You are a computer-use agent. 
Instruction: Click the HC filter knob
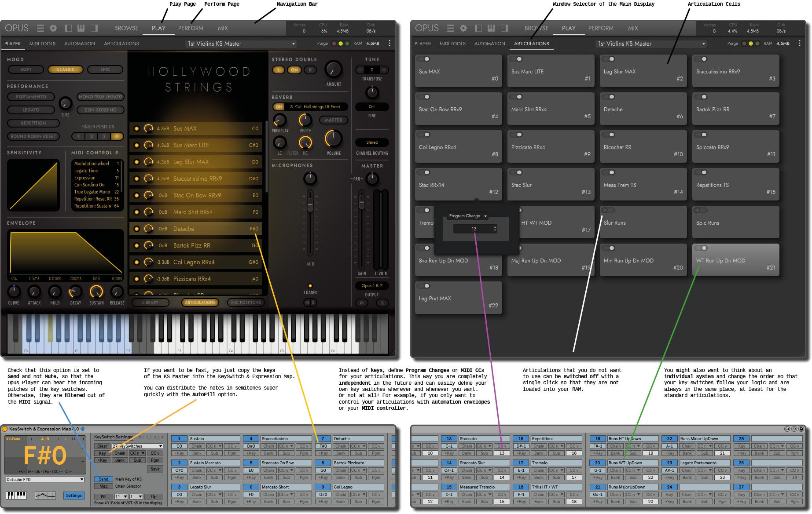pyautogui.click(x=305, y=142)
